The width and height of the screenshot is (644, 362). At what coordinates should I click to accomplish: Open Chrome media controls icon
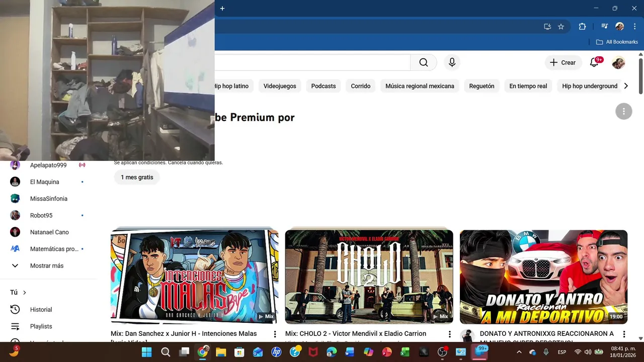[x=605, y=27]
